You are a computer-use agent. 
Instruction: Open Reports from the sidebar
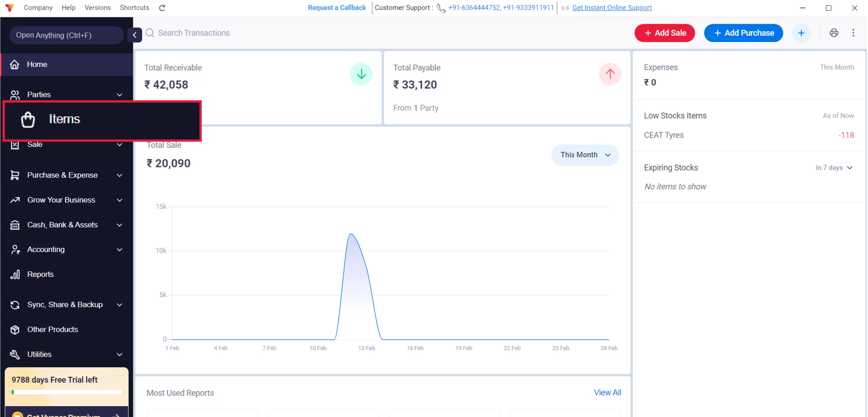40,274
